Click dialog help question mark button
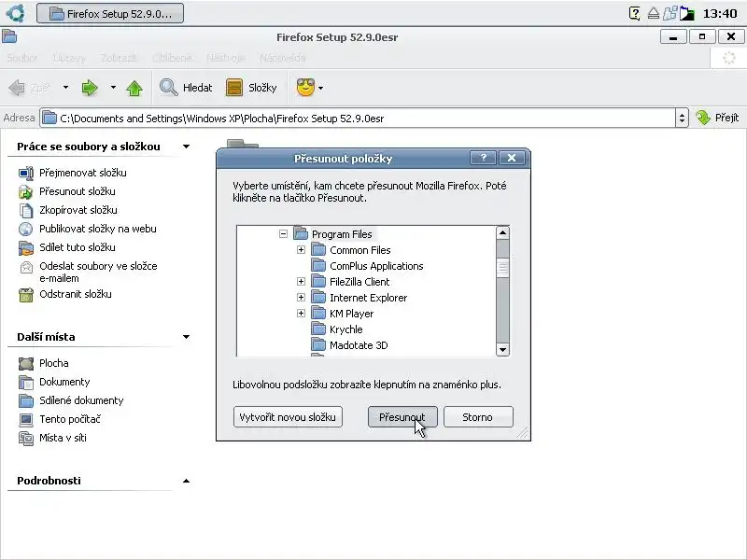The image size is (747, 560). (x=483, y=158)
